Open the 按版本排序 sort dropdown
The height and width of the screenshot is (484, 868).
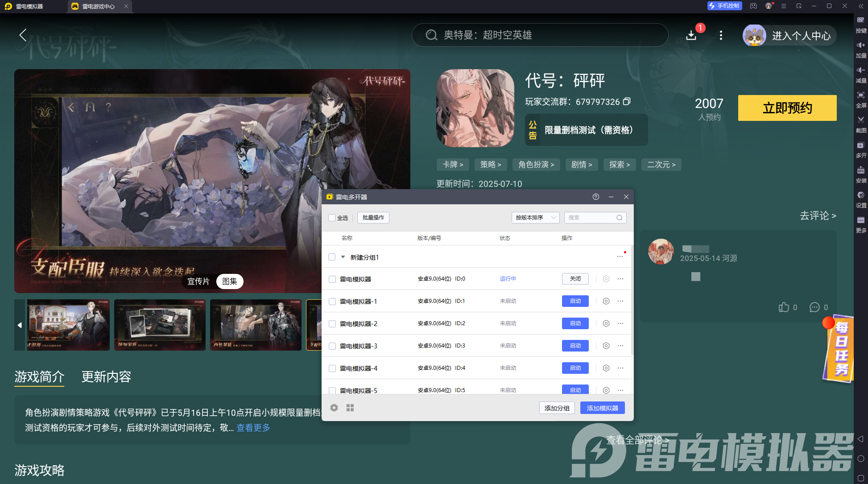pyautogui.click(x=535, y=218)
